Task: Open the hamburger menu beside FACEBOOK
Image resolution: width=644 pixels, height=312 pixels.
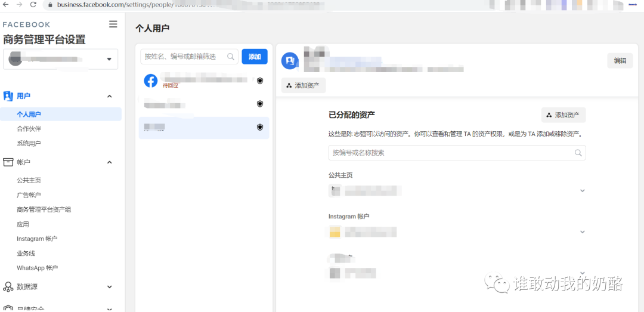Action: point(113,24)
